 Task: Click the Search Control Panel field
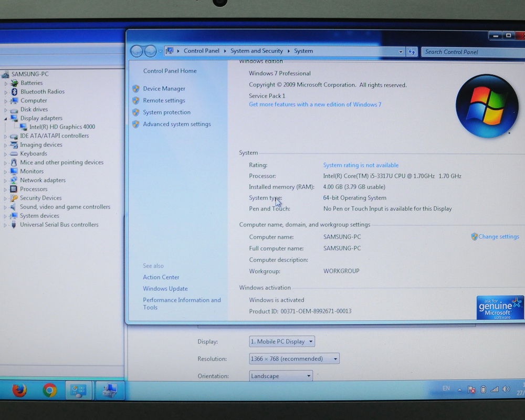point(473,52)
